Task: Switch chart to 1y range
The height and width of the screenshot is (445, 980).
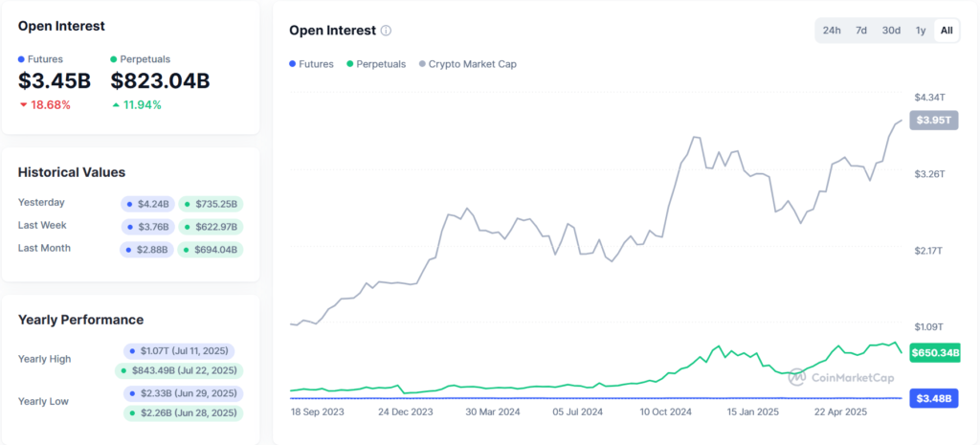Action: 921,31
